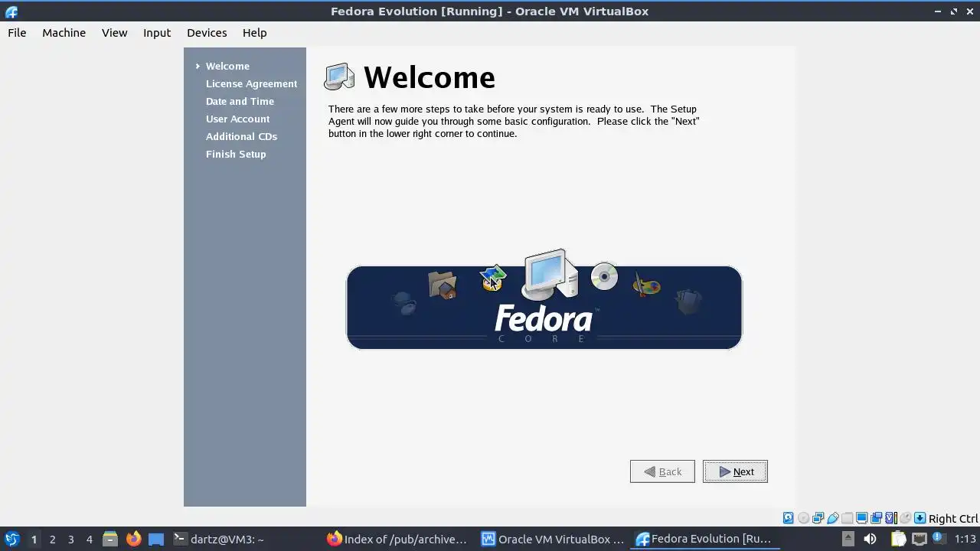
Task: Click the blue show-desktop icon in taskbar
Action: coord(156,539)
